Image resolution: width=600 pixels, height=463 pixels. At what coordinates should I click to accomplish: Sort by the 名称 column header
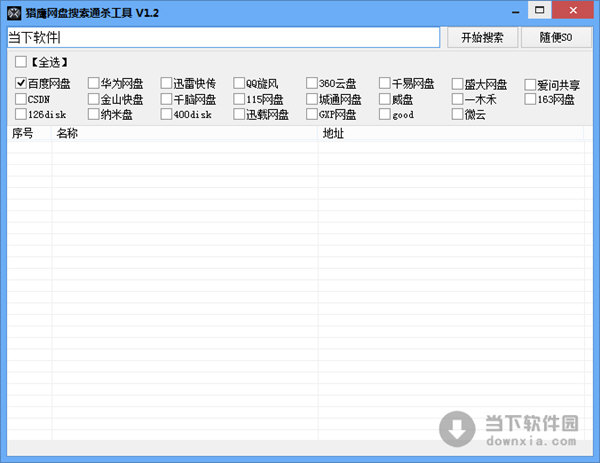(185, 133)
